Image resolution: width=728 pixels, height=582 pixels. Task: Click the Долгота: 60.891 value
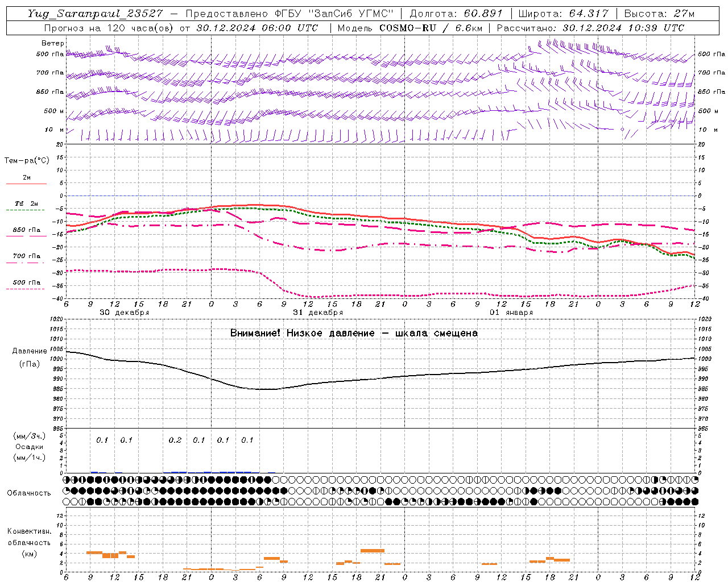(456, 14)
